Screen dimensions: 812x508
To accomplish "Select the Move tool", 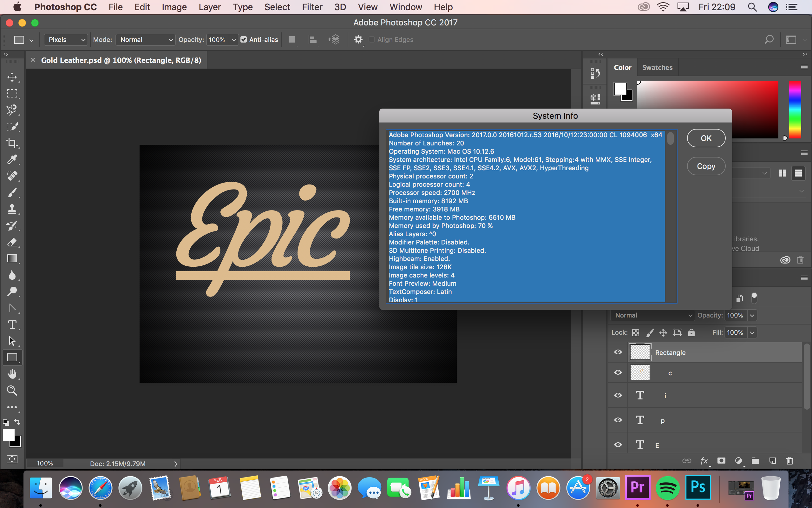I will point(12,77).
